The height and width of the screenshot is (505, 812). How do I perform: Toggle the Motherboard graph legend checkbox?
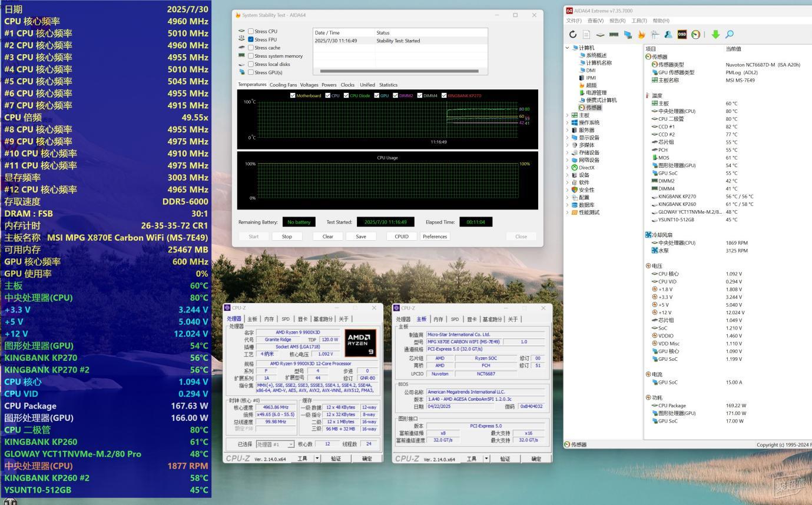click(x=293, y=95)
